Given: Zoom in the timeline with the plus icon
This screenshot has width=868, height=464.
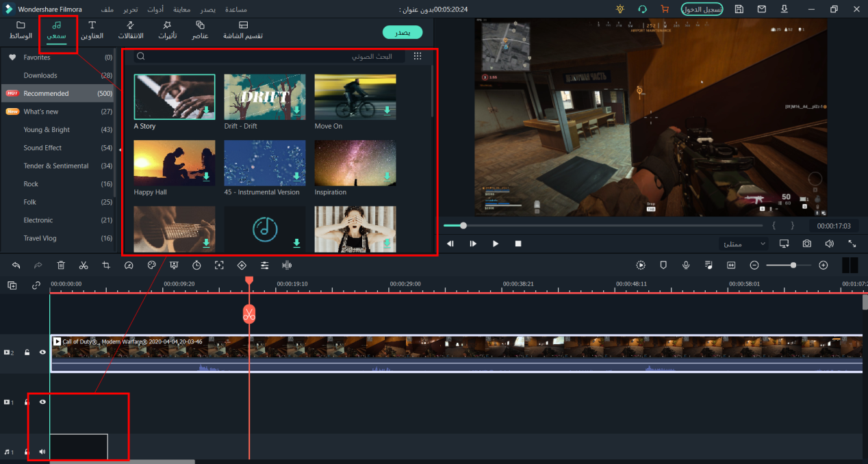Looking at the screenshot, I should (824, 265).
